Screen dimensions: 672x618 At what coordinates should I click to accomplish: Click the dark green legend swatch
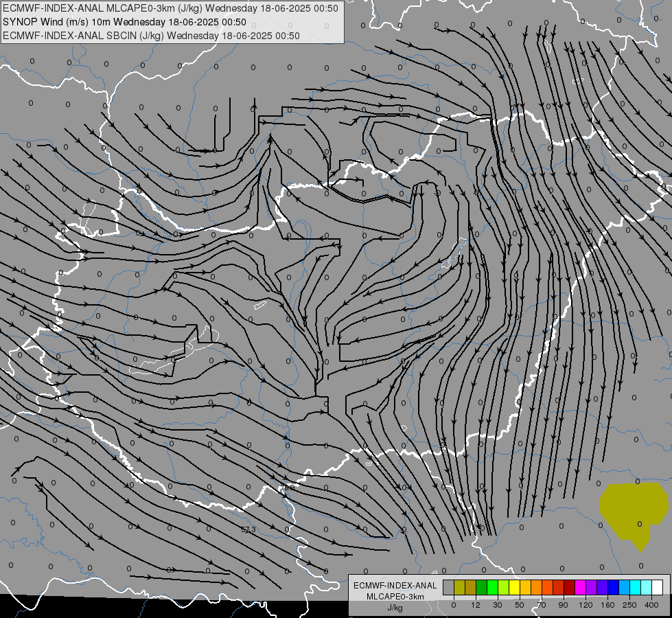tap(481, 587)
